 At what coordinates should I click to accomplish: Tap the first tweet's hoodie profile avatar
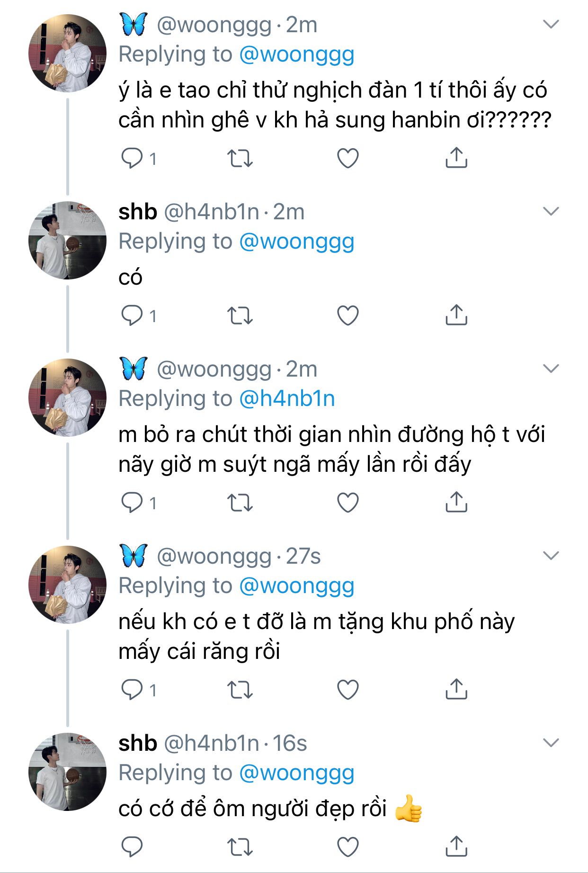[x=67, y=53]
